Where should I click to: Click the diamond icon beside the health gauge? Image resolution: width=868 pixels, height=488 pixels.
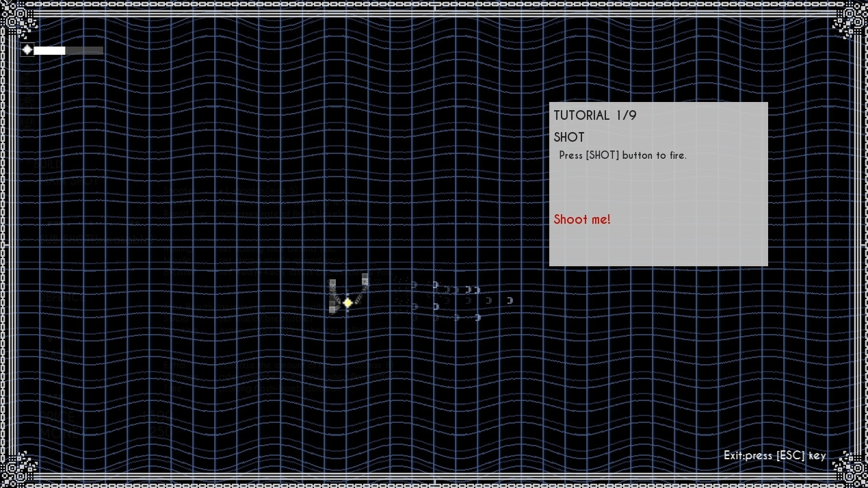pos(27,50)
